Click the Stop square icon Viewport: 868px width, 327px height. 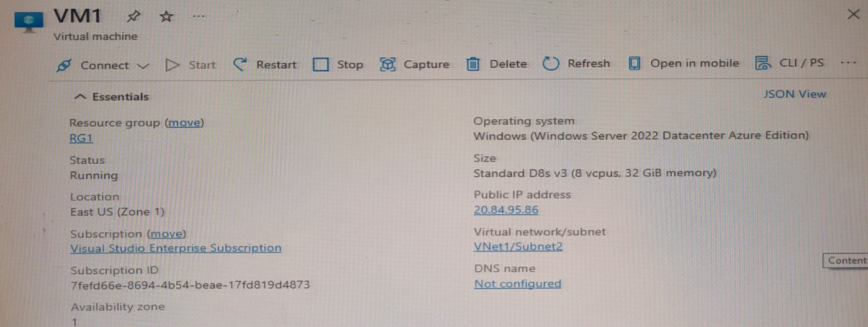[320, 65]
